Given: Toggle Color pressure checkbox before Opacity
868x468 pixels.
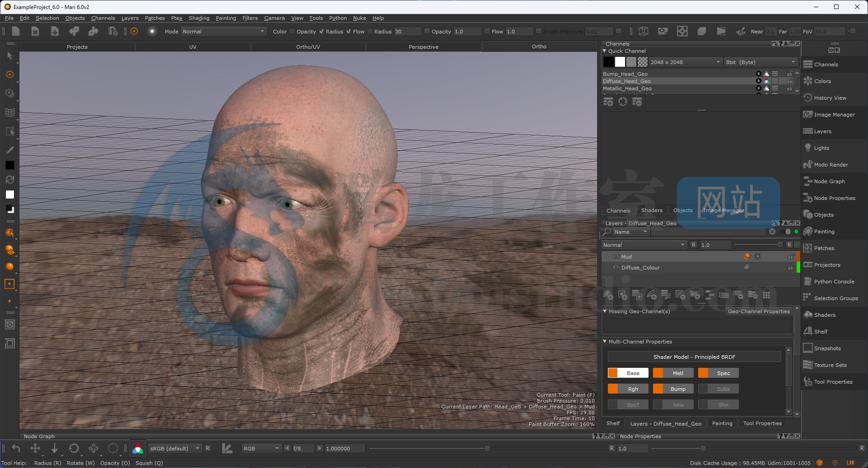Looking at the screenshot, I should coord(293,31).
